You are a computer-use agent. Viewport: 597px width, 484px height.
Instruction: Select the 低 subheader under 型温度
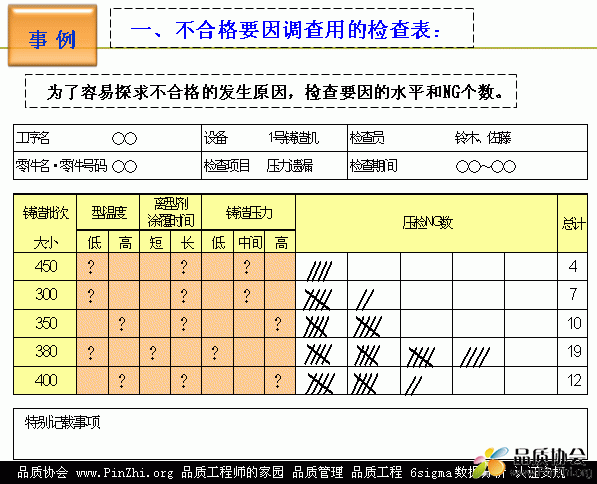93,241
